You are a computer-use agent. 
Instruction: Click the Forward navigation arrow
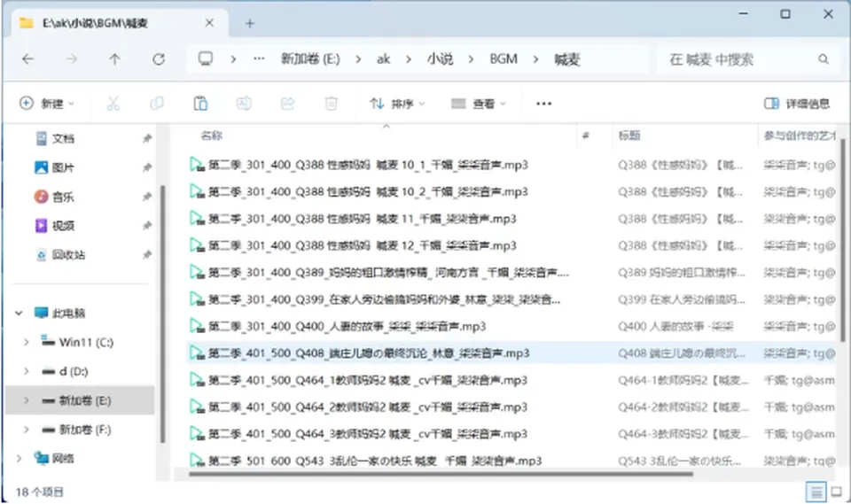coord(71,59)
